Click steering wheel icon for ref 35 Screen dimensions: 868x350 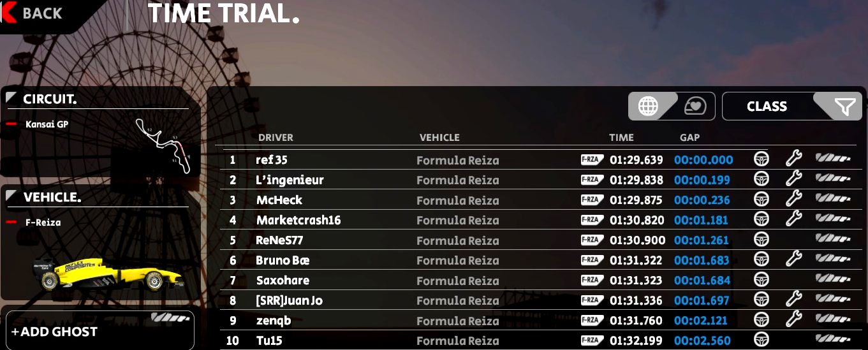pos(761,159)
